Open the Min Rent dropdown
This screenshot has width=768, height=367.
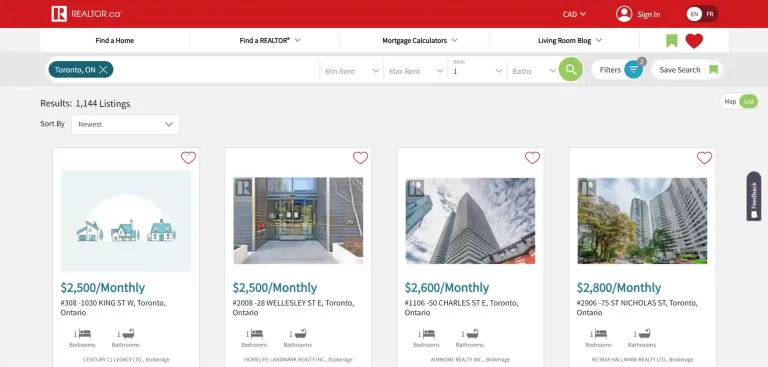pos(352,71)
